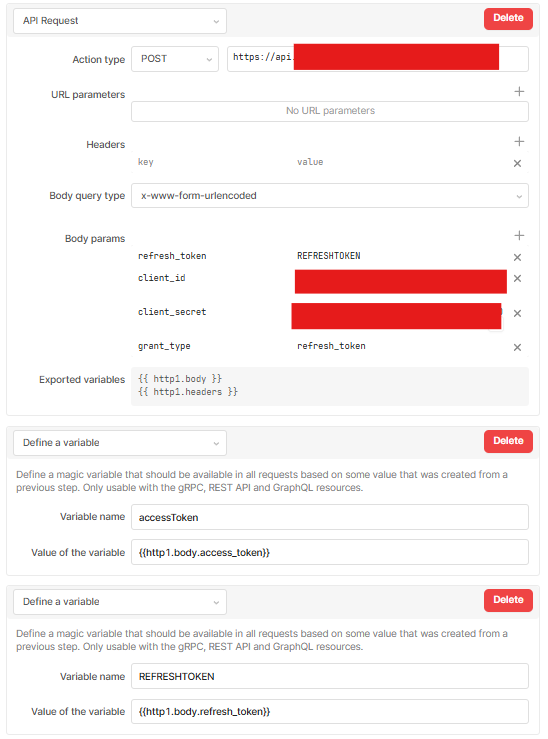Open the POST action type dropdown
This screenshot has height=739, width=548.
pyautogui.click(x=175, y=59)
